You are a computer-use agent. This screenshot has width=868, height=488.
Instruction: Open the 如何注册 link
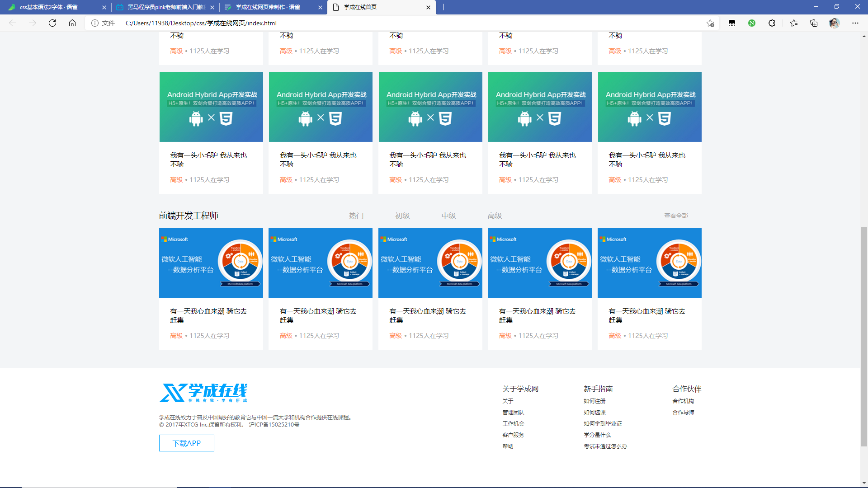pyautogui.click(x=594, y=401)
